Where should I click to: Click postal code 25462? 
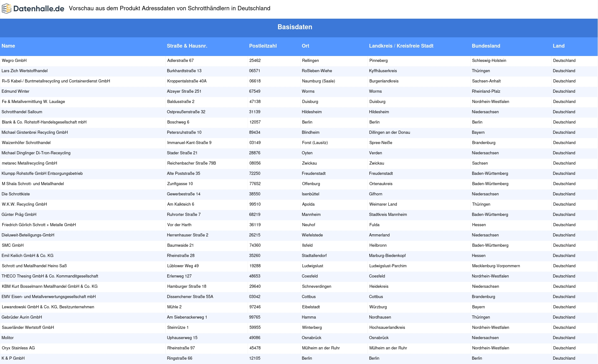(255, 61)
